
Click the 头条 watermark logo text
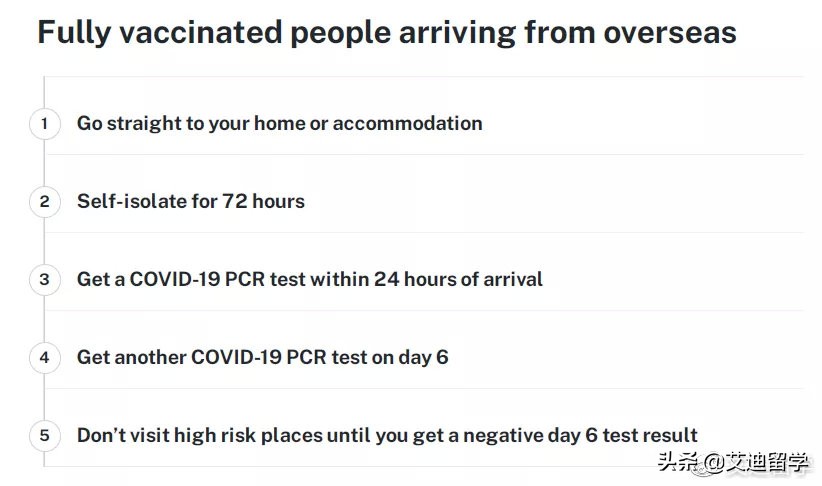pyautogui.click(x=676, y=462)
